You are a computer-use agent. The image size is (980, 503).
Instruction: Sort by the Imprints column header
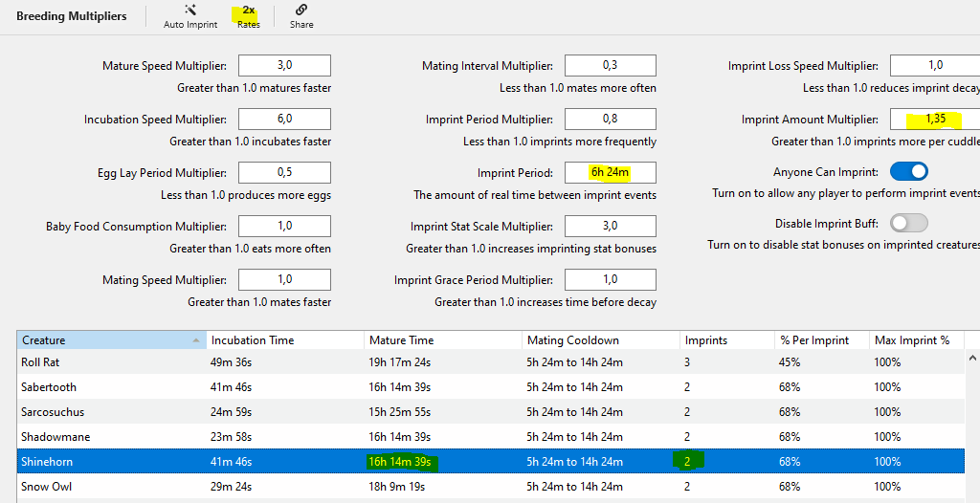pos(727,339)
